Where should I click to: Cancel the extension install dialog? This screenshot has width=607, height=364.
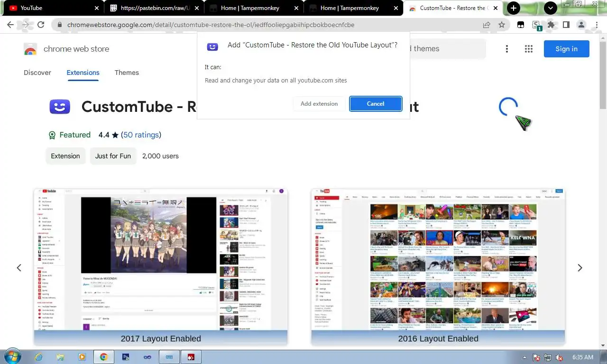click(376, 104)
